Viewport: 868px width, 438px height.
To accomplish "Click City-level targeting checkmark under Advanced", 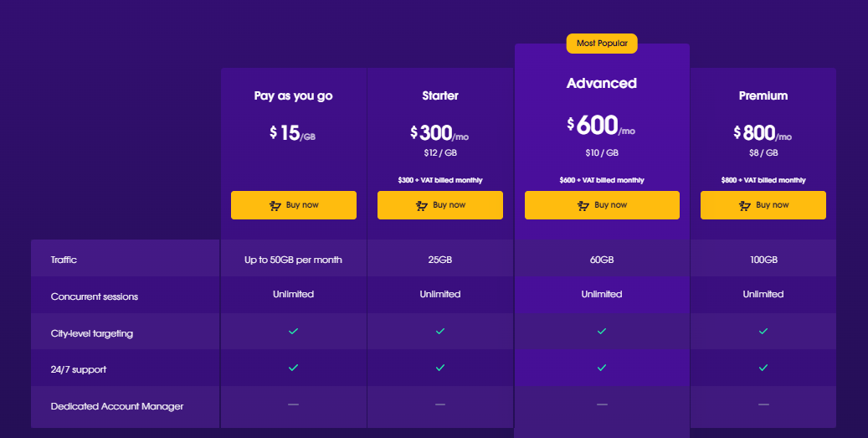I will (602, 332).
